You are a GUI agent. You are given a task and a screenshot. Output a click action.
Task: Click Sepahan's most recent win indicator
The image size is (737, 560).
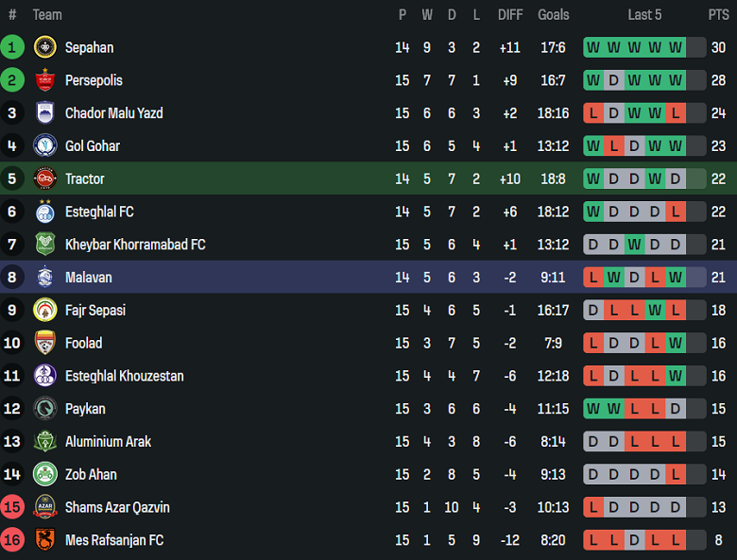point(676,47)
